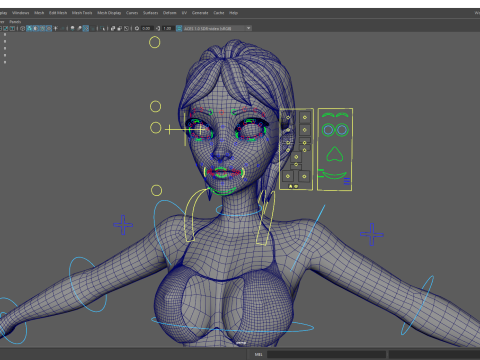Toggle wireframe on shaded icon
The width and height of the screenshot is (480, 360).
[42, 28]
